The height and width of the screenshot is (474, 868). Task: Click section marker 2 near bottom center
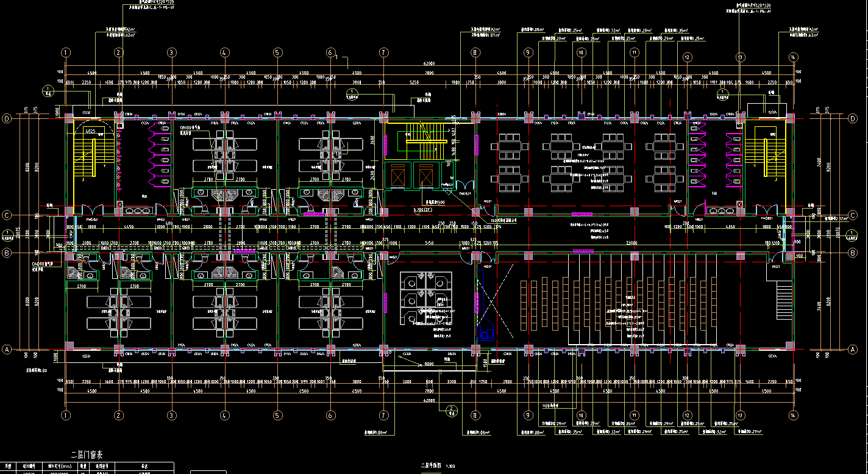point(452,409)
